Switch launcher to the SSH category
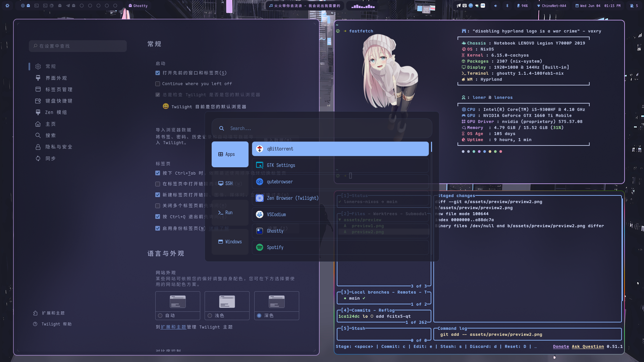 230,183
